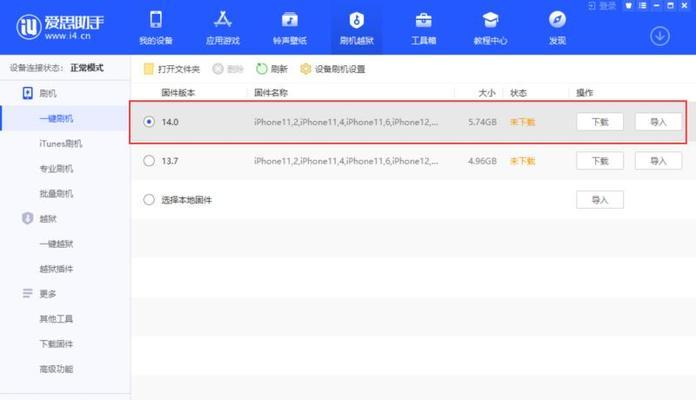Image resolution: width=696 pixels, height=400 pixels.
Task: Click firmware name text in 14.0 row
Action: (346, 122)
